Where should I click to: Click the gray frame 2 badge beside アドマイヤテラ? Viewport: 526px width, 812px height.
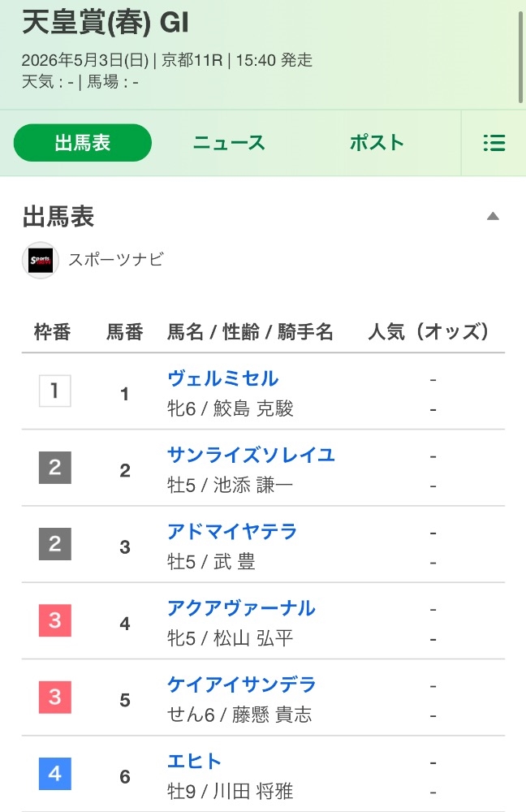(x=55, y=544)
